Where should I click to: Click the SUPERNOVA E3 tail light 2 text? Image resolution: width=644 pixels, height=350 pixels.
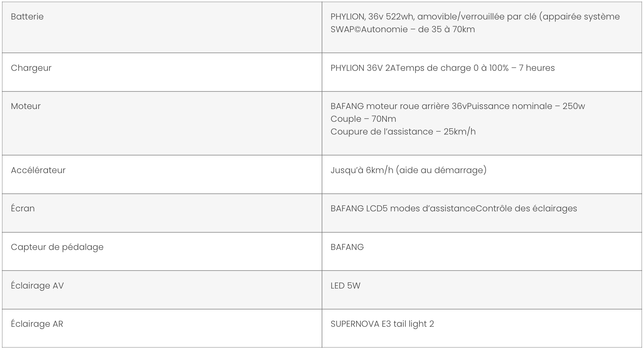tap(382, 324)
